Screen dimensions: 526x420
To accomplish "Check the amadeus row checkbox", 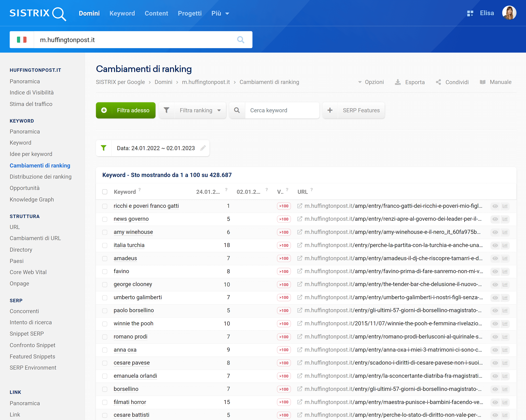I will pyautogui.click(x=105, y=258).
